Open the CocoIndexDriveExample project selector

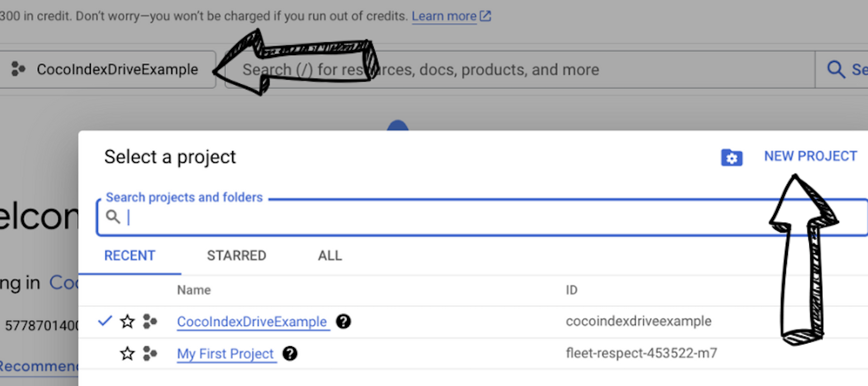(x=107, y=69)
